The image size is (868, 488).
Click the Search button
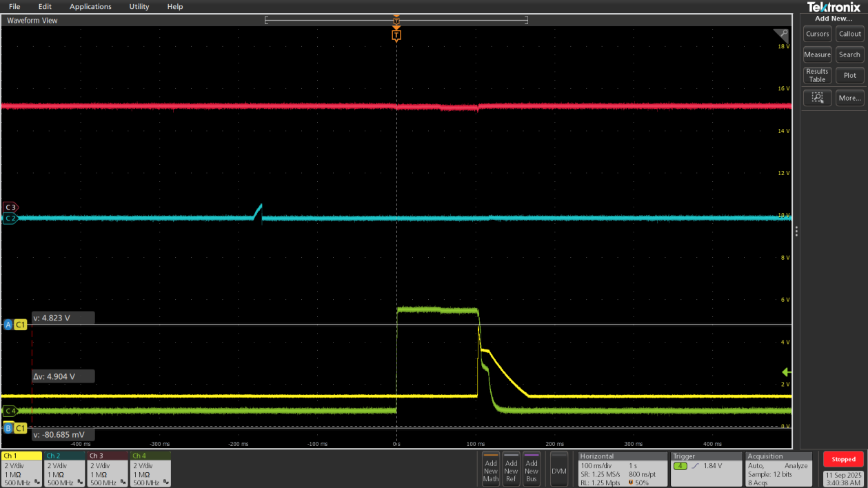[x=850, y=54]
